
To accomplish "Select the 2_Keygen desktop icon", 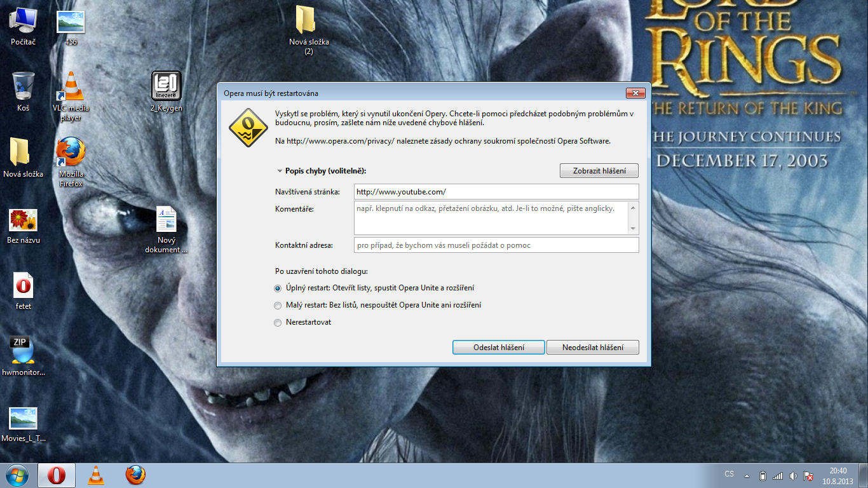I will point(166,92).
